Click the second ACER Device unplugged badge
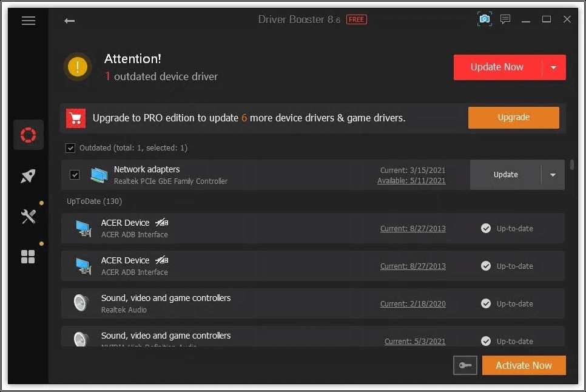The image size is (586, 392). 162,260
